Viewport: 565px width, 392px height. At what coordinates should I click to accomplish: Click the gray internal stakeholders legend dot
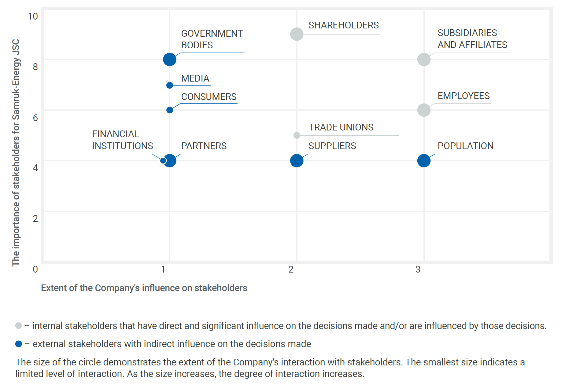(x=19, y=326)
